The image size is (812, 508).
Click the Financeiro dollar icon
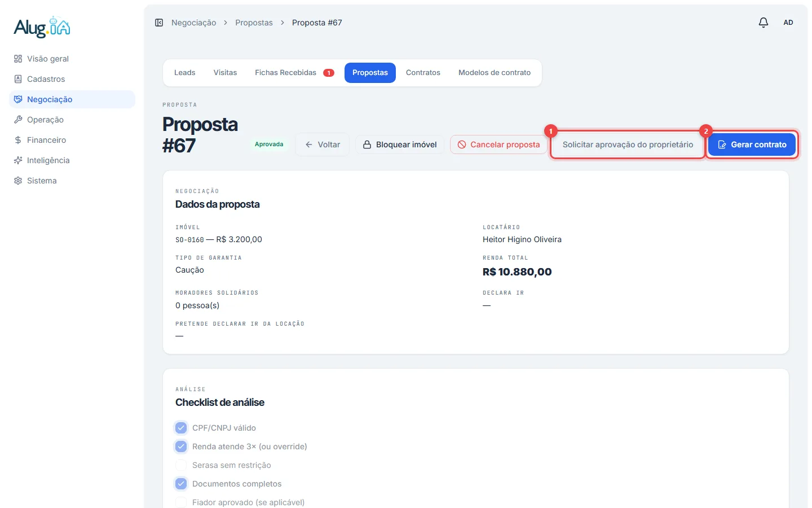[x=18, y=140]
